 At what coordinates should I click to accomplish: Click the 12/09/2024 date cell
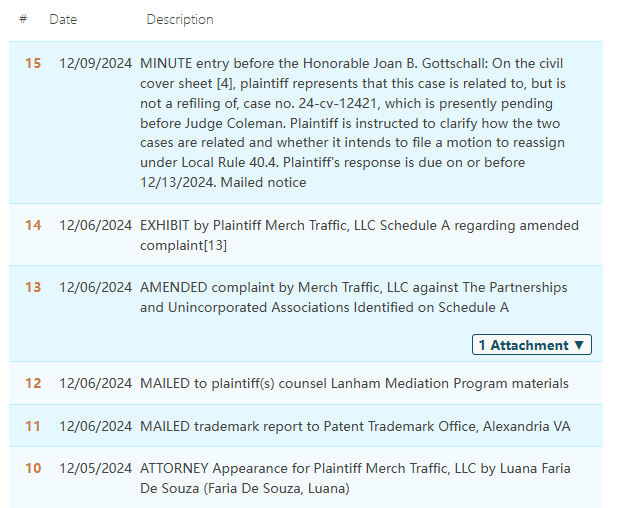click(95, 64)
